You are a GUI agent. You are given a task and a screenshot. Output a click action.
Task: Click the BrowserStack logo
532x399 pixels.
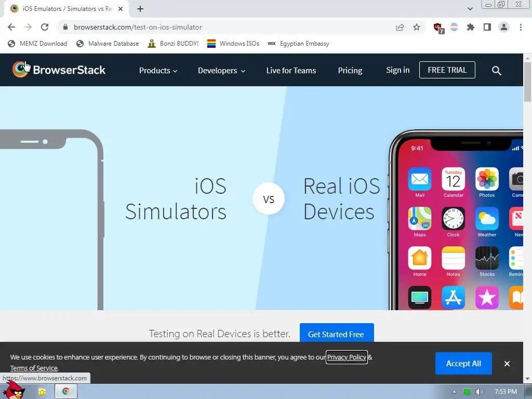pos(59,70)
